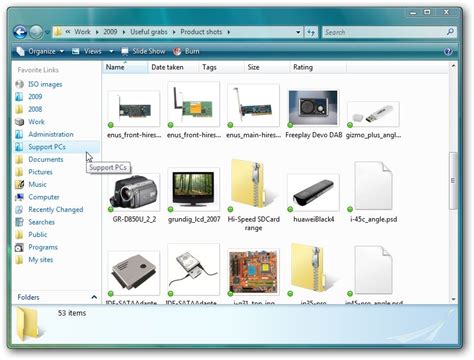Click the search magnifier icon
This screenshot has width=474, height=360.
click(x=450, y=32)
